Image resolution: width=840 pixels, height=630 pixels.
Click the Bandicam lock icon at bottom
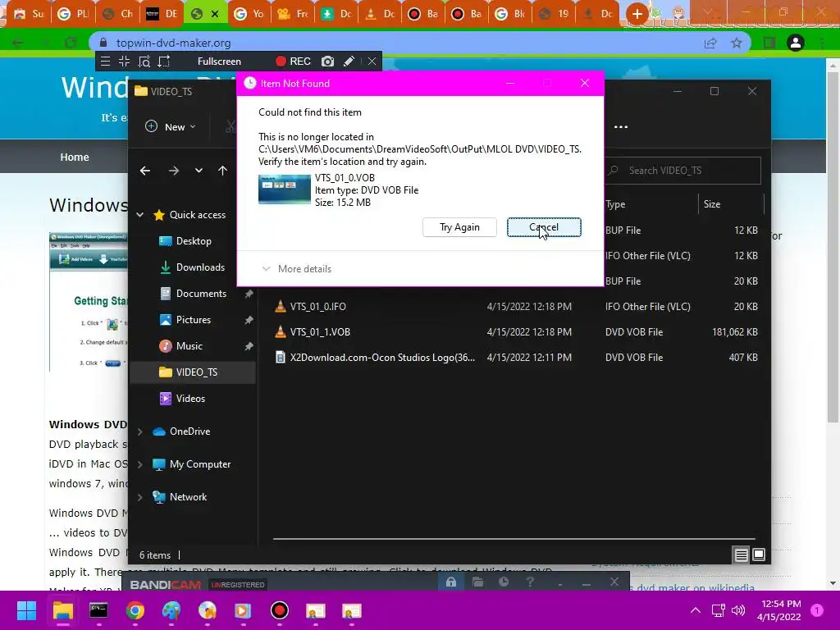coord(451,582)
